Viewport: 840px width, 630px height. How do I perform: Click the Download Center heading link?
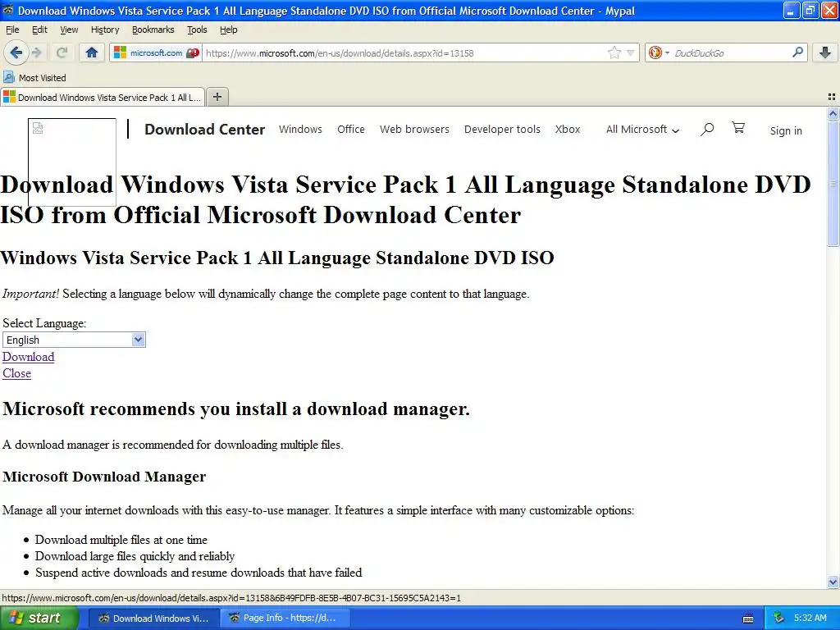coord(204,129)
